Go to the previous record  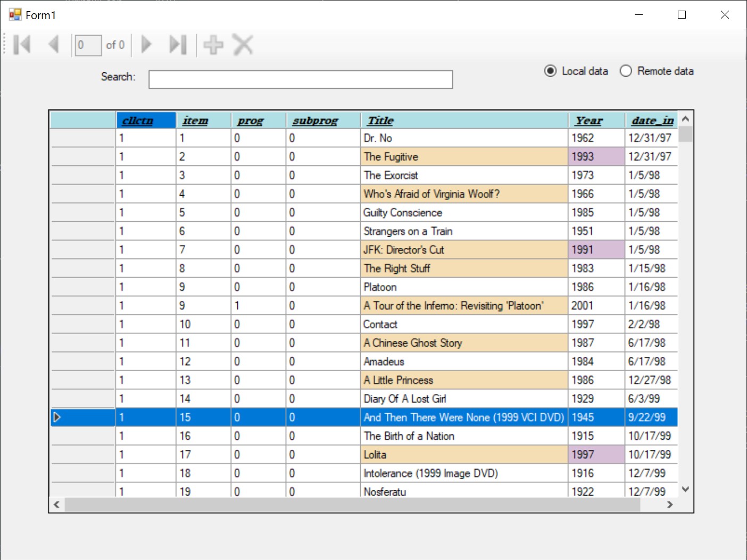[53, 45]
